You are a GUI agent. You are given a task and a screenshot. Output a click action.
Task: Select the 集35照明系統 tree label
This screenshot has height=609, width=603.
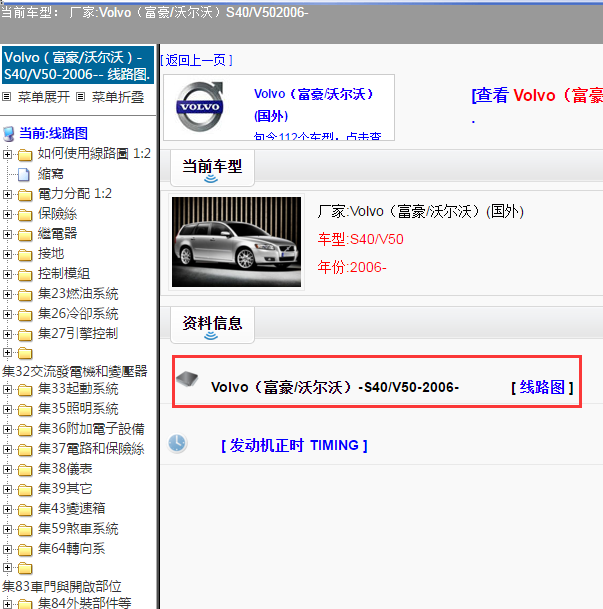(x=78, y=409)
